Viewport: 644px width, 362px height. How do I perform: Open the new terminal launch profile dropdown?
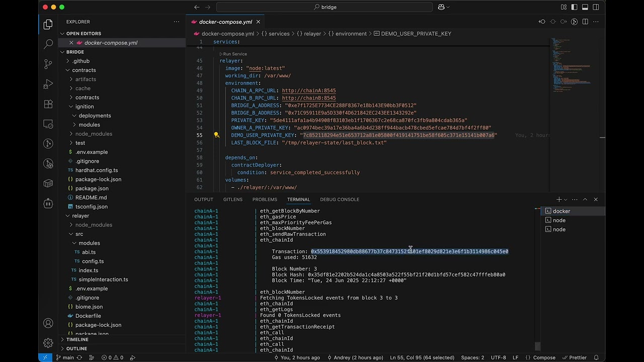coord(566,200)
